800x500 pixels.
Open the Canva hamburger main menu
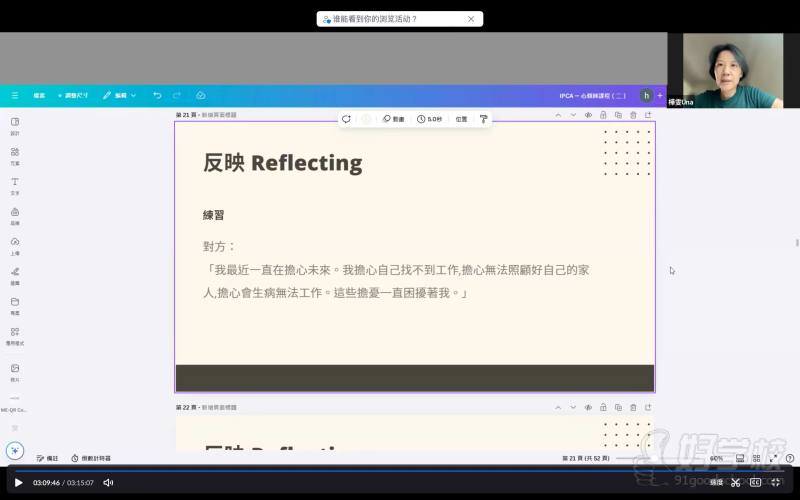point(15,95)
